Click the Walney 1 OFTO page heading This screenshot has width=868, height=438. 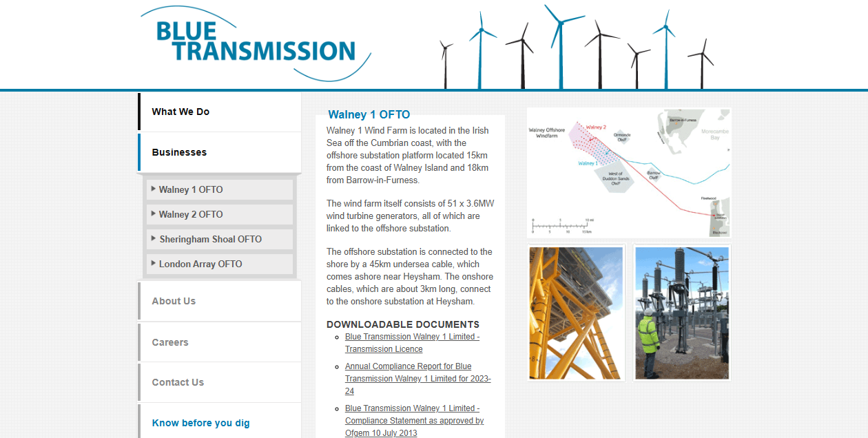tap(367, 114)
